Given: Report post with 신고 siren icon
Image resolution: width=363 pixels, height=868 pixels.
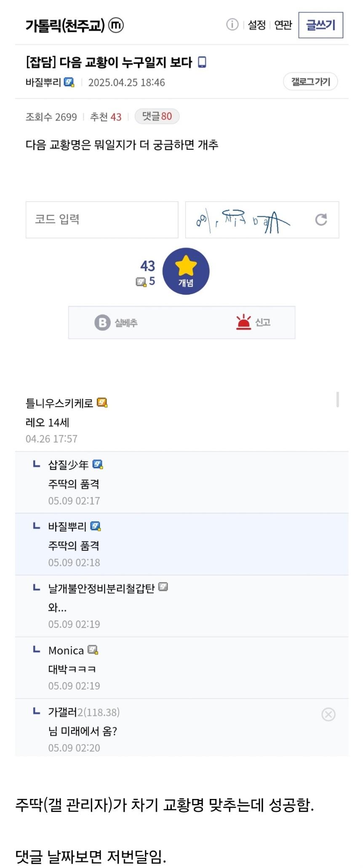Looking at the screenshot, I should click(x=253, y=322).
